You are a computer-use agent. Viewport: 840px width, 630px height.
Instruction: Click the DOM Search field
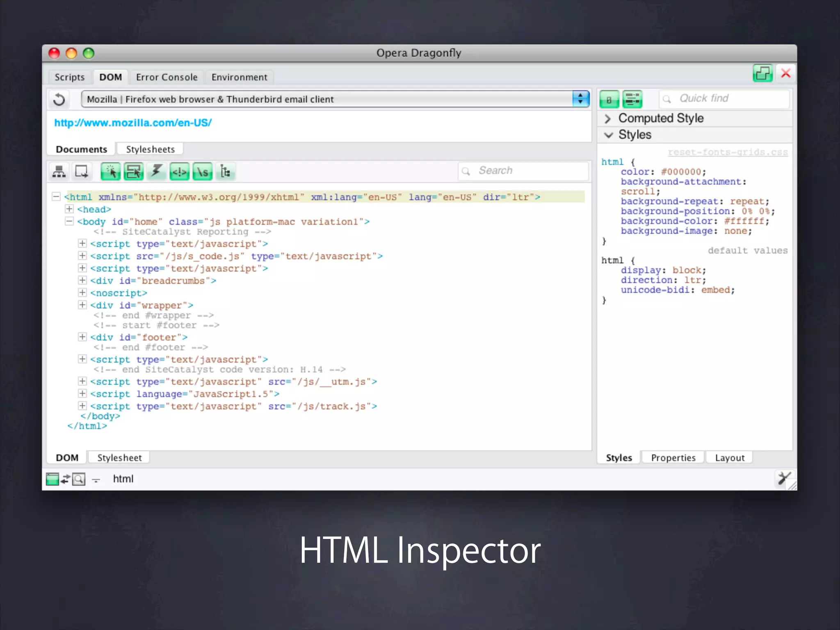[x=523, y=171]
